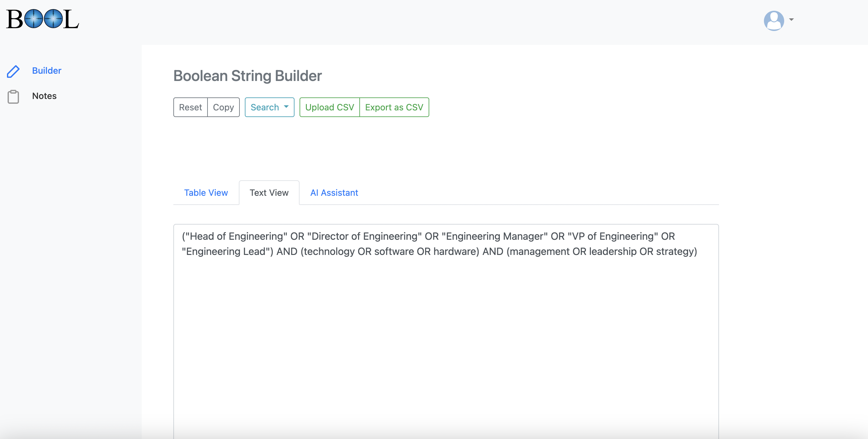This screenshot has width=868, height=439.
Task: Open the Search dropdown button
Action: coord(265,107)
